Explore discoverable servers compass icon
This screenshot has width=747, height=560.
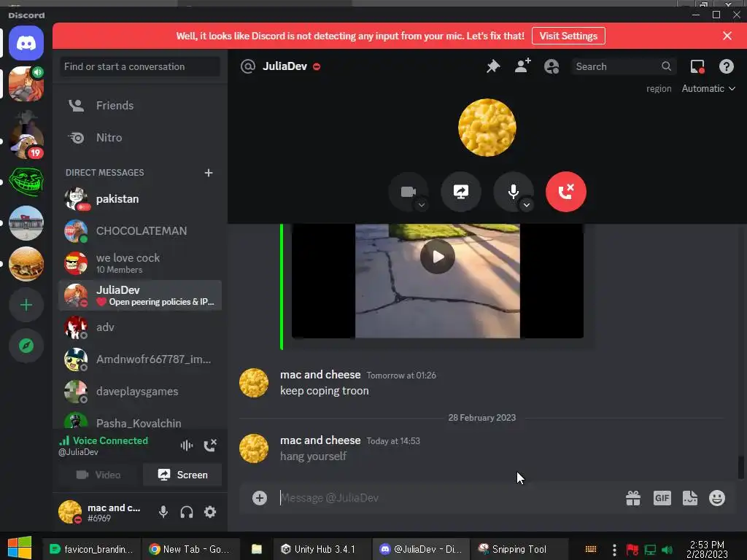tap(26, 346)
